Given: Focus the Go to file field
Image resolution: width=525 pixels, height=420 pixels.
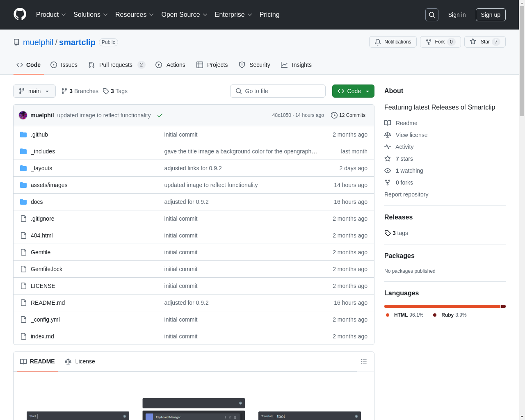Looking at the screenshot, I should [278, 91].
